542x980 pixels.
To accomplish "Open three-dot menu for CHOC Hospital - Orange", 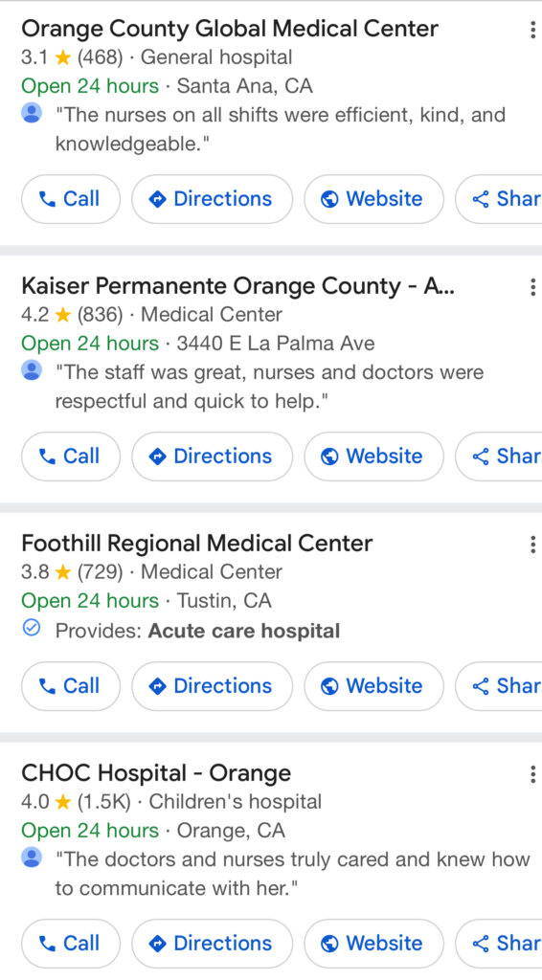I will click(x=532, y=773).
